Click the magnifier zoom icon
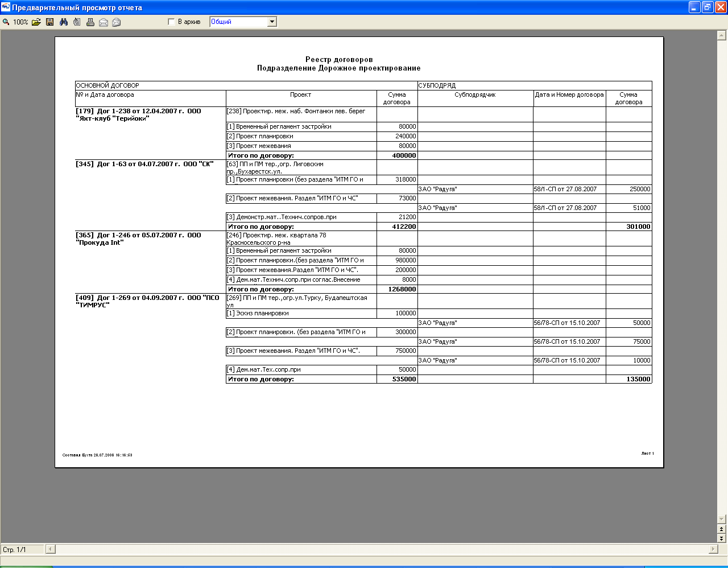This screenshot has width=728, height=568. [6, 22]
